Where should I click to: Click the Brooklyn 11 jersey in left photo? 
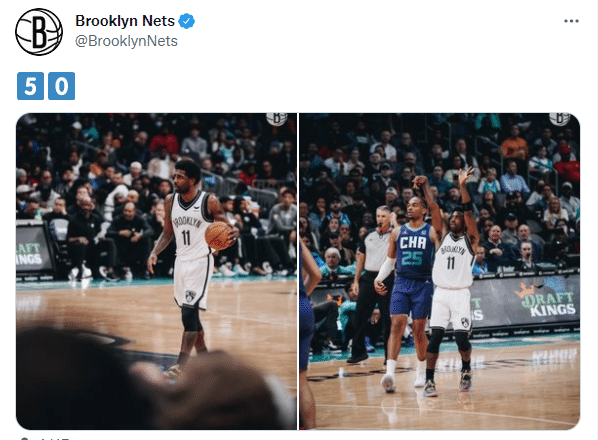[x=190, y=226]
